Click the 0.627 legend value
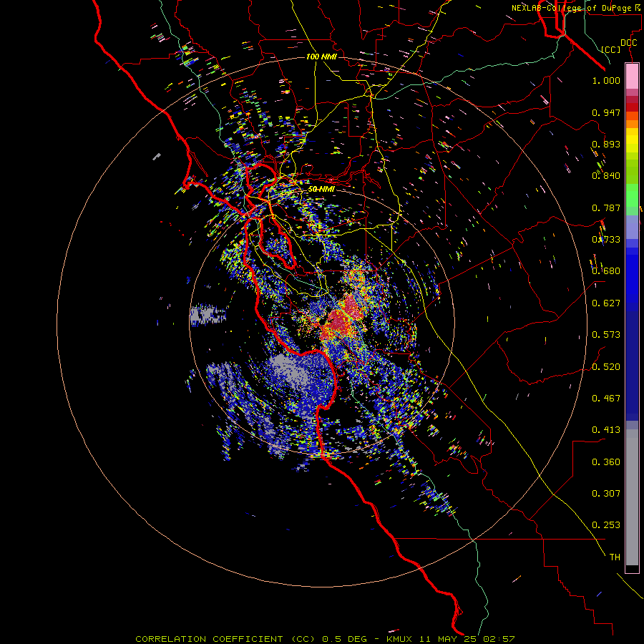 pos(606,303)
